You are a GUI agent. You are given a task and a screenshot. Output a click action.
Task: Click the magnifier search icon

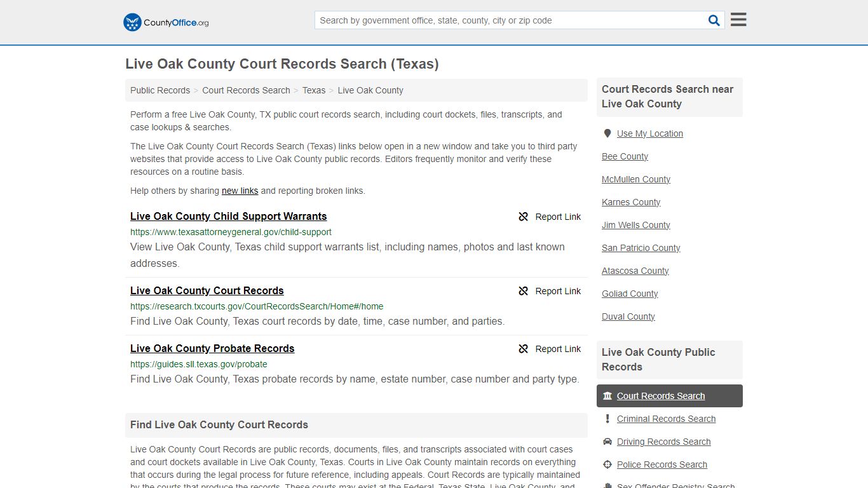click(714, 20)
